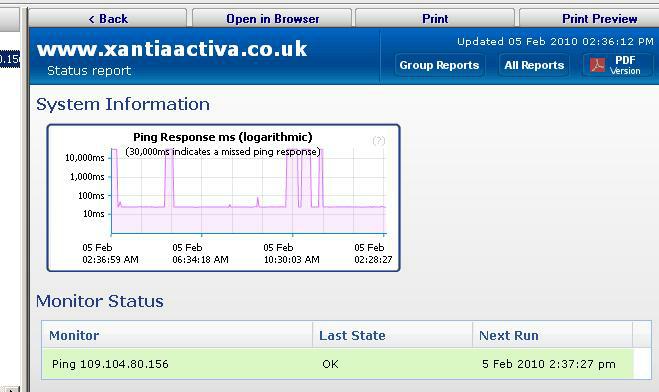Image resolution: width=659 pixels, height=392 pixels.
Task: Click the scroll arrow at bottom-left panel
Action: [10, 389]
